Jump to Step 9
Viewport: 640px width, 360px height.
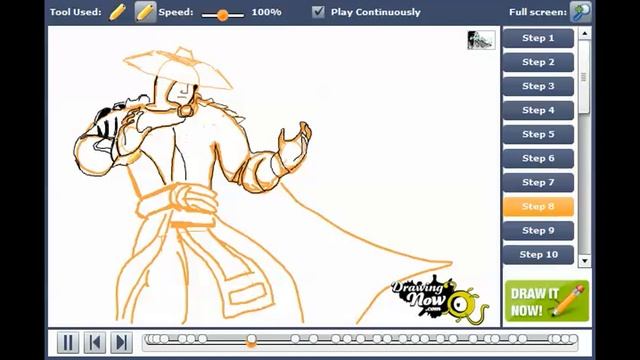click(x=538, y=231)
